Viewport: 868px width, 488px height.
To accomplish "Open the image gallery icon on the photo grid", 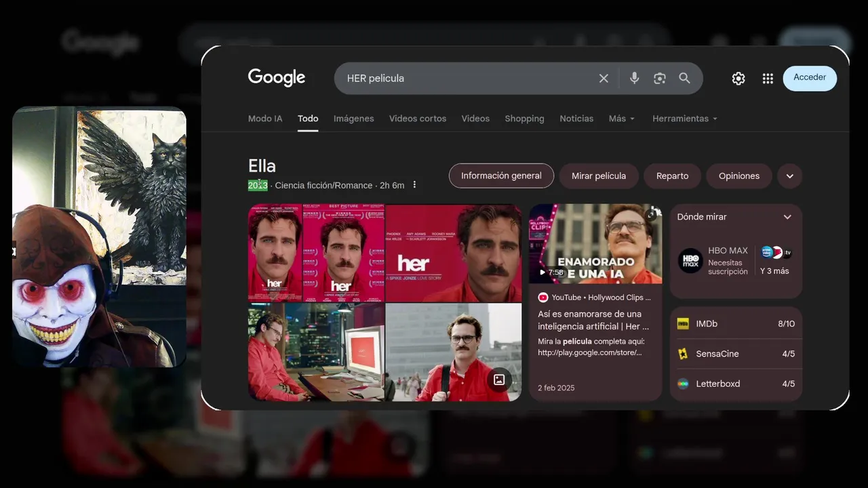I will (499, 380).
